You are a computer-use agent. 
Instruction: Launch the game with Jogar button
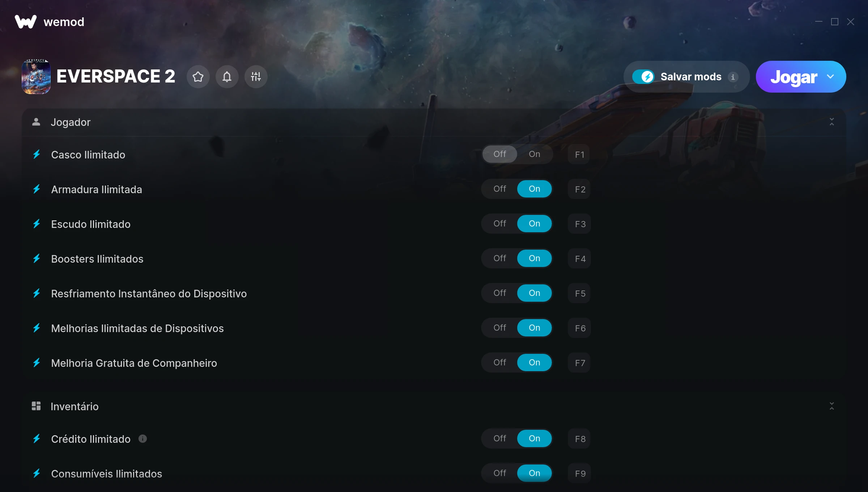(x=793, y=77)
